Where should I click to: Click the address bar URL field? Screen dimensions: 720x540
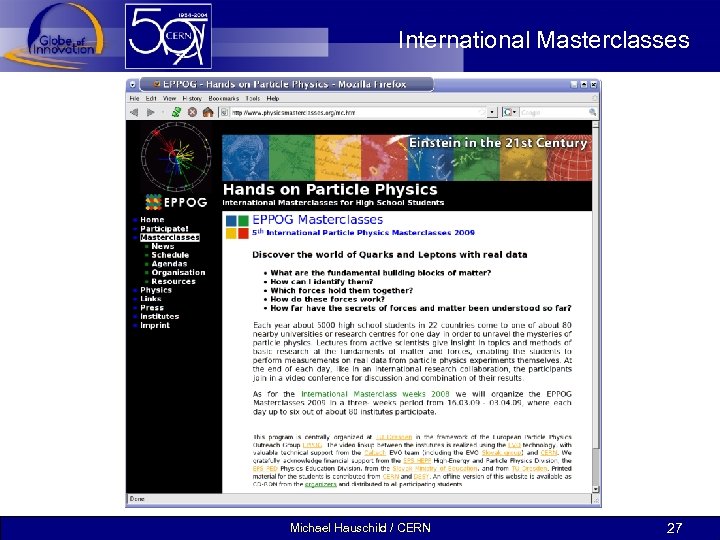[x=356, y=112]
